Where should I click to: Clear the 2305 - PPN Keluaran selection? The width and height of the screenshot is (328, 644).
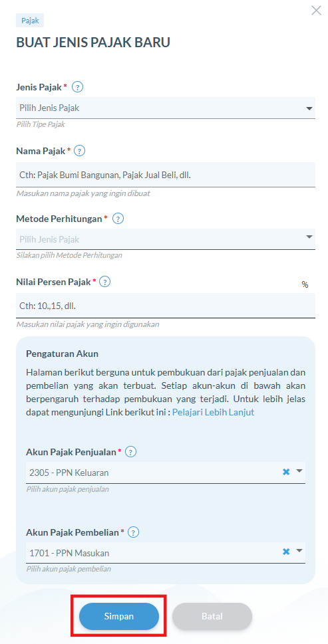coord(286,473)
